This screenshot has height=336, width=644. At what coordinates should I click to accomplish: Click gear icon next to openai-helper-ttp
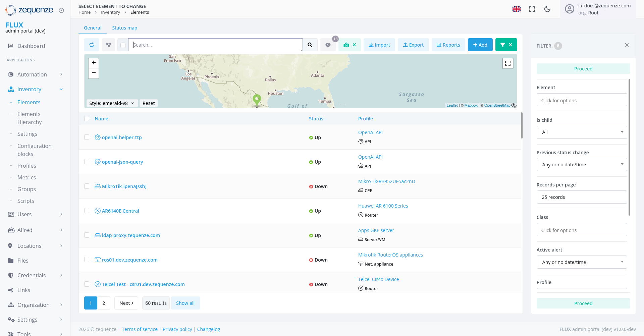click(98, 137)
